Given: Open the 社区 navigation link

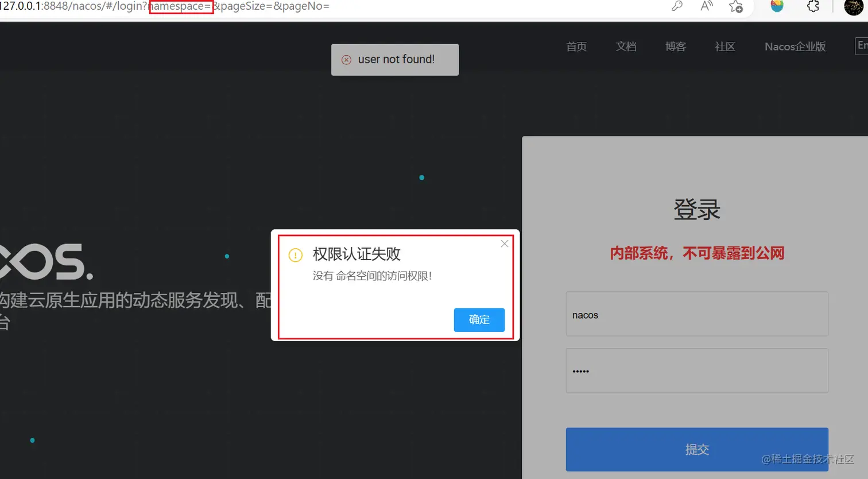Looking at the screenshot, I should pos(725,47).
